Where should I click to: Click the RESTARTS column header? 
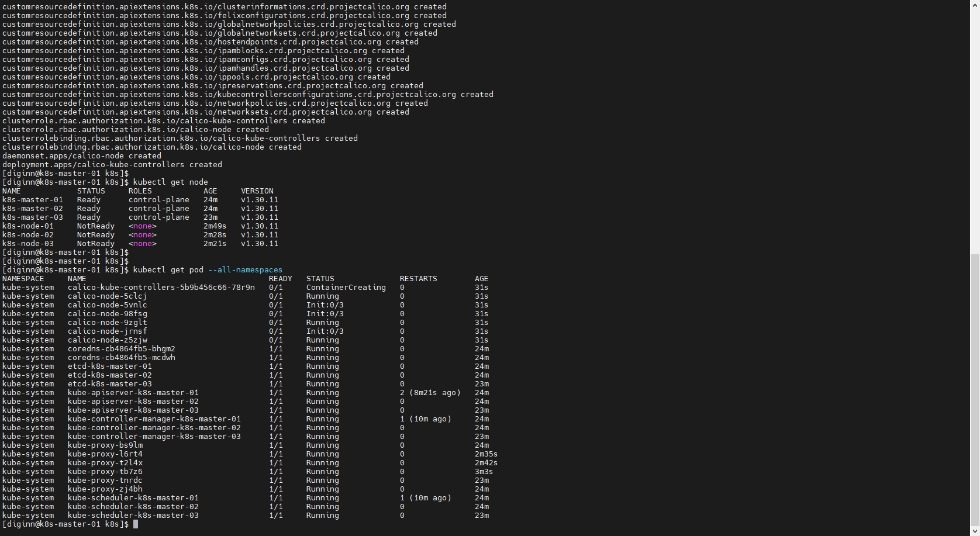(418, 279)
